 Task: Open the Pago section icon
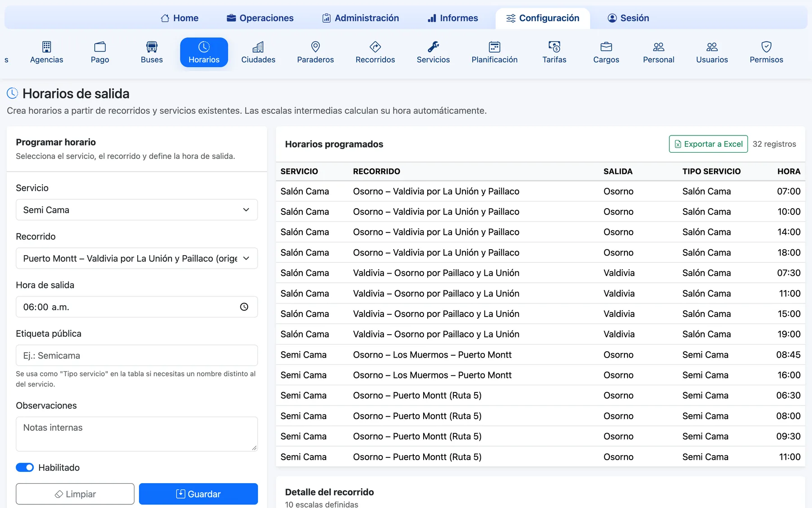point(100,47)
